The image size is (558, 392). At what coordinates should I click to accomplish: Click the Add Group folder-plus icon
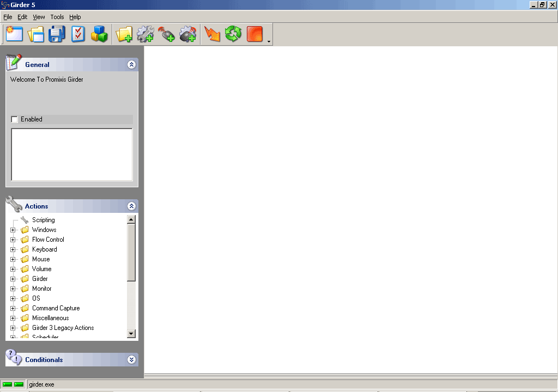pos(124,34)
